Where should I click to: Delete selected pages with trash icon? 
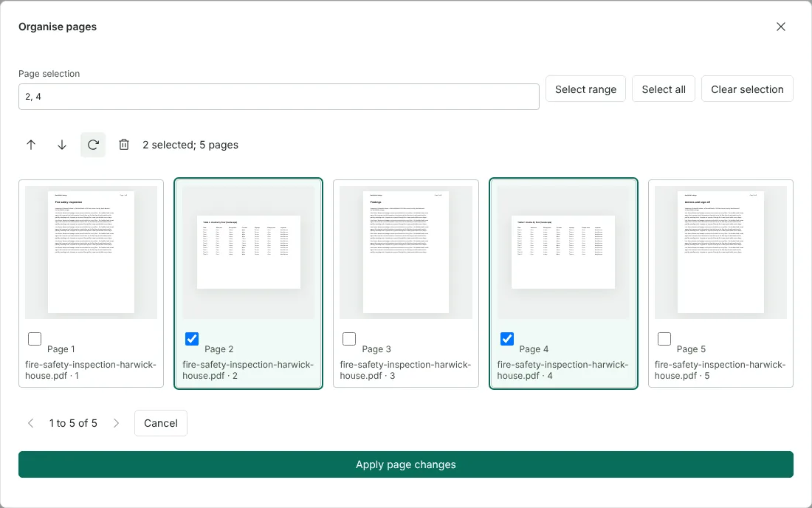point(124,145)
